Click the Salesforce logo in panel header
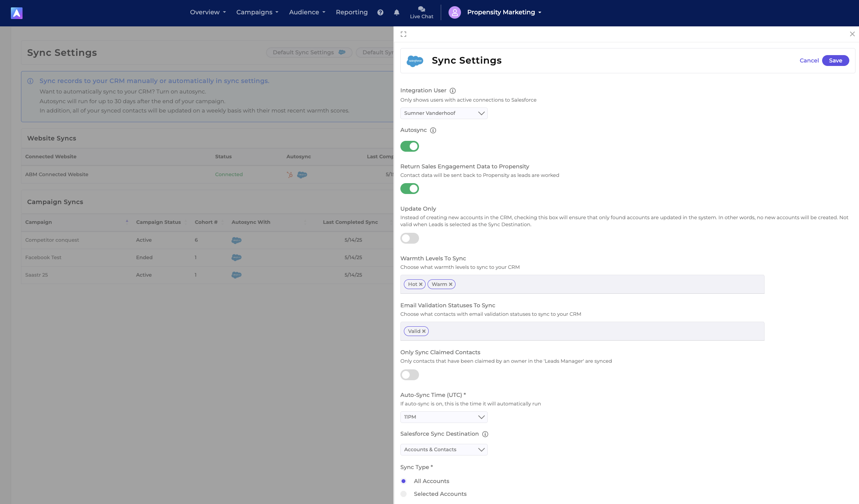This screenshot has height=504, width=859. tap(415, 61)
